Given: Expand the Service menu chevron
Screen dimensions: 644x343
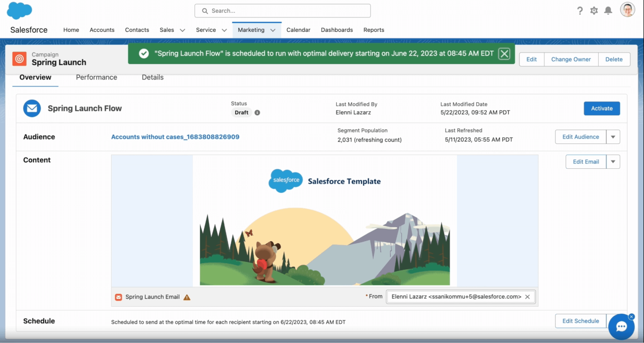Looking at the screenshot, I should (224, 30).
